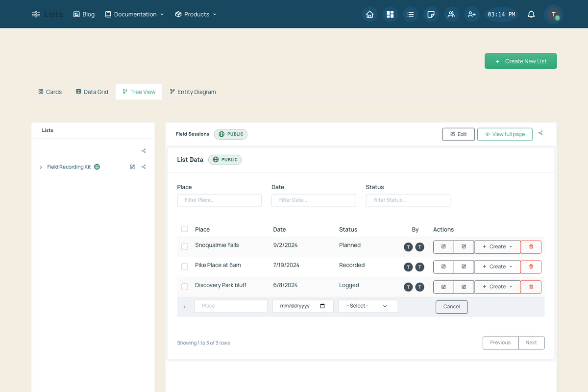Go to the Next page of rows
The image size is (588, 392).
point(531,343)
